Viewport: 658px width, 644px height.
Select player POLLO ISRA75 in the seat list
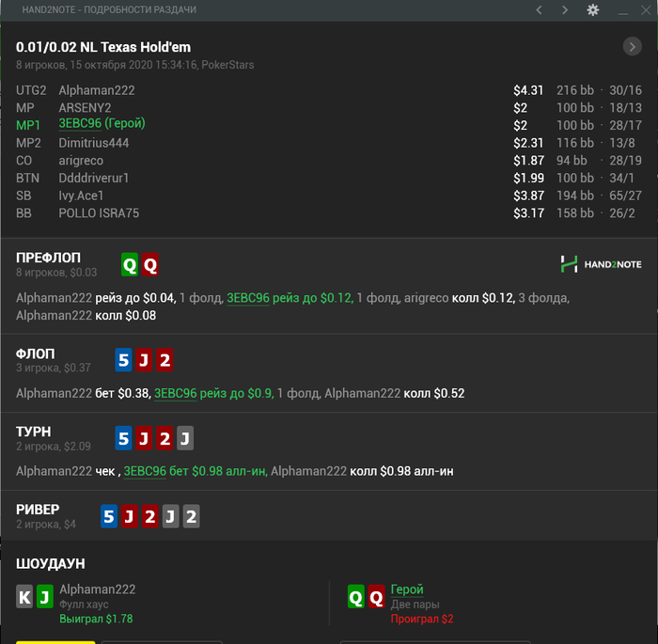[99, 213]
